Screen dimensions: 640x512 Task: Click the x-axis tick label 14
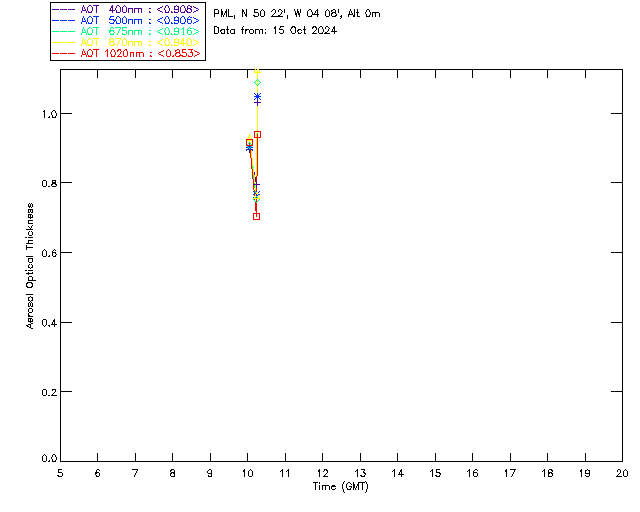pyautogui.click(x=398, y=473)
